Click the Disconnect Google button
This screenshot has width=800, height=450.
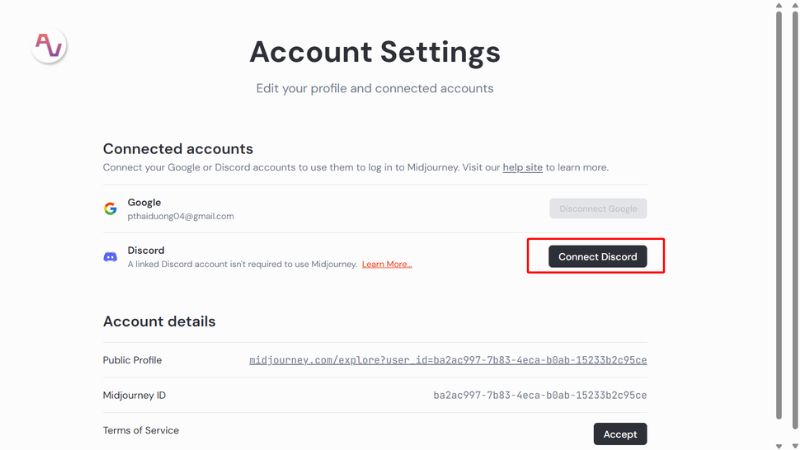click(x=598, y=208)
